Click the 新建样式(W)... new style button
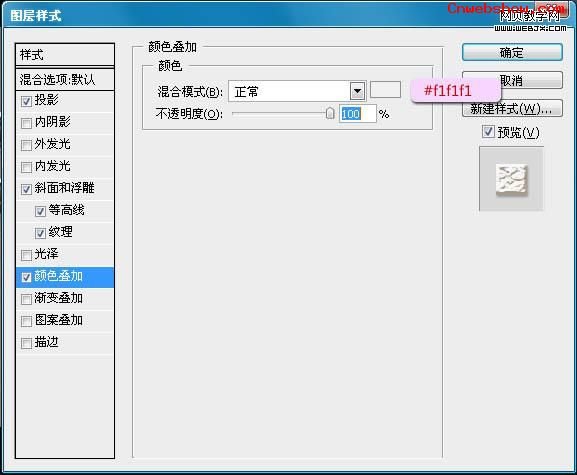 click(512, 109)
